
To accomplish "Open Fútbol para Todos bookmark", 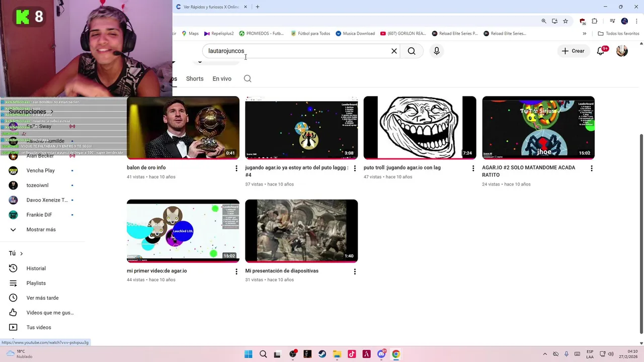I will coord(310,33).
